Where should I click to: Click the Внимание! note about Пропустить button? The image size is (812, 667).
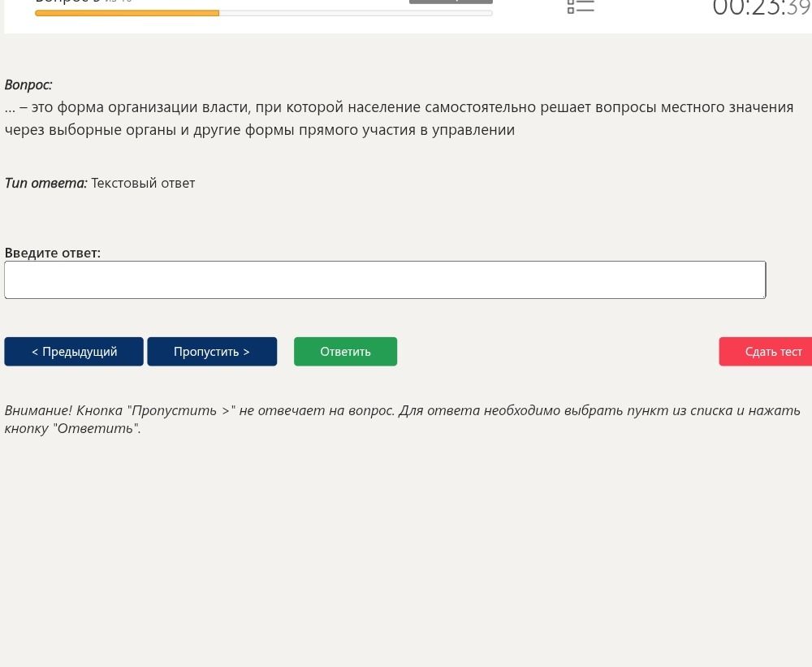pos(403,419)
